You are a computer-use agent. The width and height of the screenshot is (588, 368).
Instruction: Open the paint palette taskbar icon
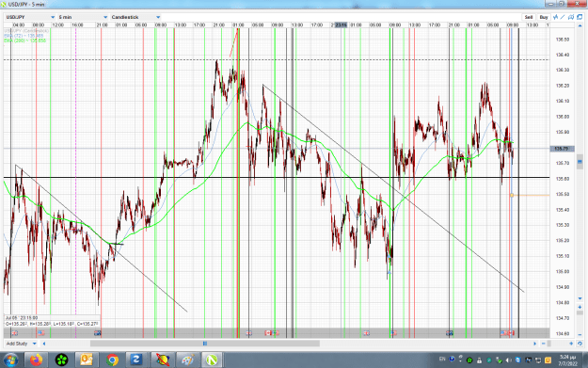pyautogui.click(x=187, y=360)
